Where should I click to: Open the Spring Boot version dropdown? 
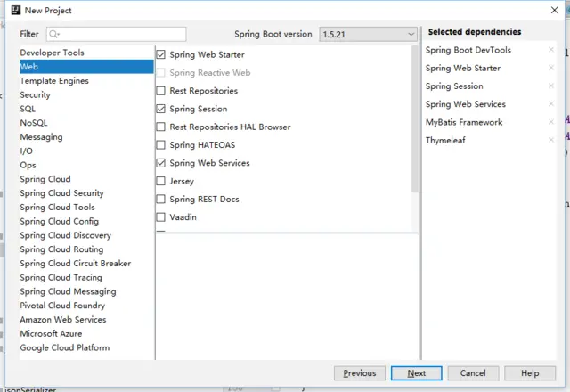(x=368, y=34)
